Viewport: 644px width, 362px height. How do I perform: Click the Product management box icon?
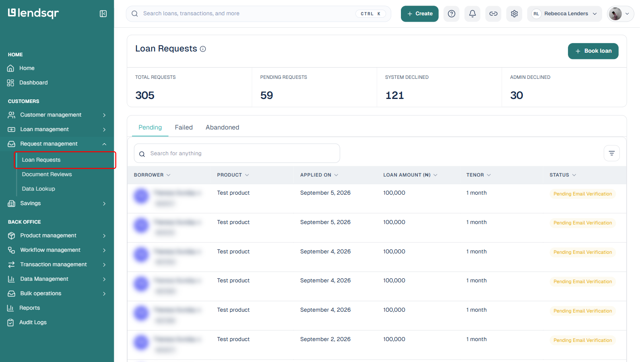(12, 236)
